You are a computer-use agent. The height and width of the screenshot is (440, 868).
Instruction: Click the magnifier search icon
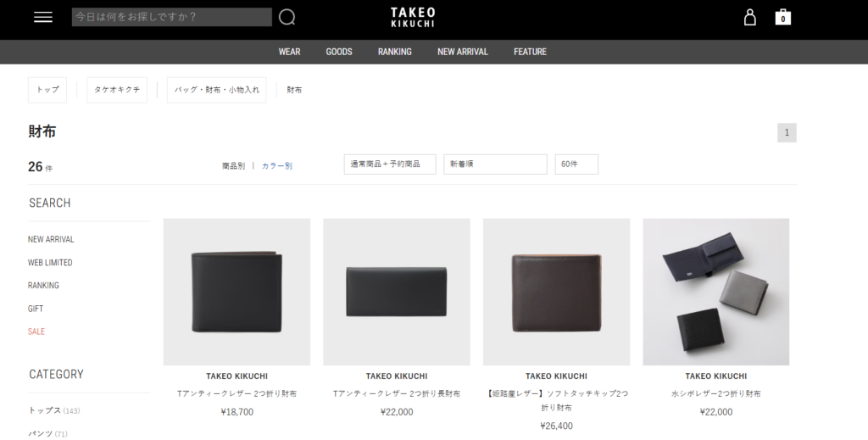click(x=287, y=18)
